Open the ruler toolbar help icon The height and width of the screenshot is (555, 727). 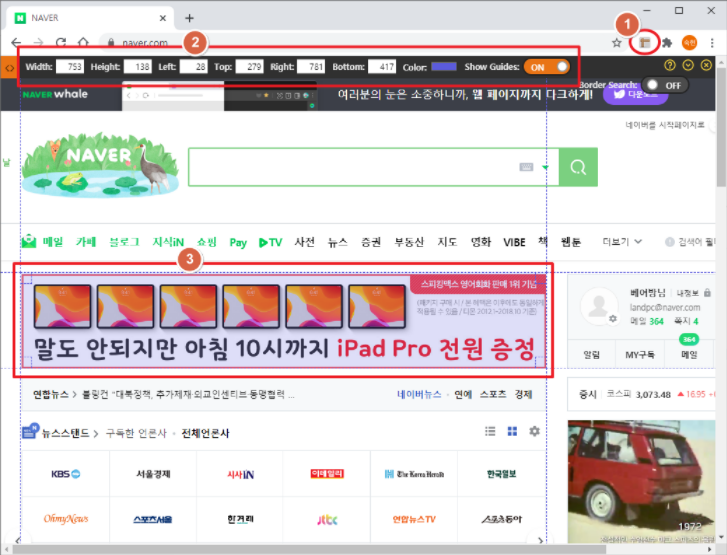(x=670, y=65)
